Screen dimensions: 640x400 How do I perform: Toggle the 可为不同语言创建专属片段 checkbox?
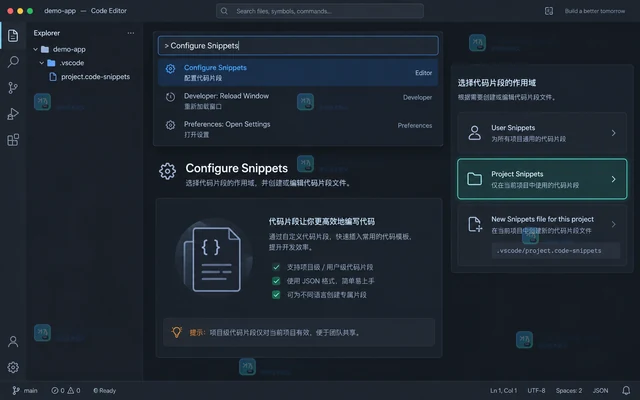pos(276,295)
